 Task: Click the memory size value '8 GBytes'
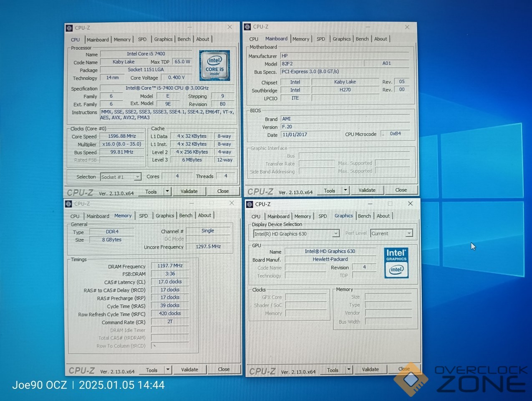[112, 240]
